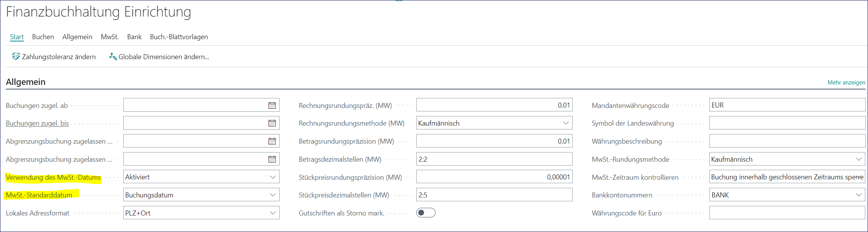Toggle Gutschriften als Storno mark. switch
This screenshot has height=232, width=868.
click(426, 213)
